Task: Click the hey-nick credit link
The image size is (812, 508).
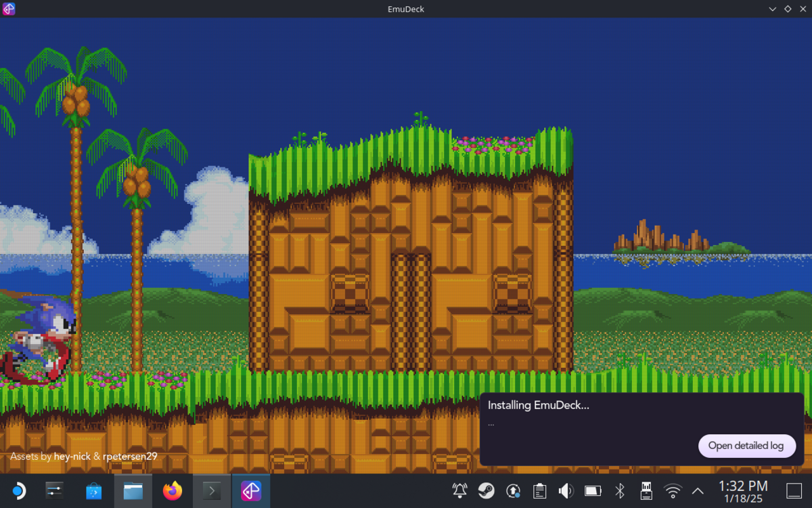Action: 72,457
